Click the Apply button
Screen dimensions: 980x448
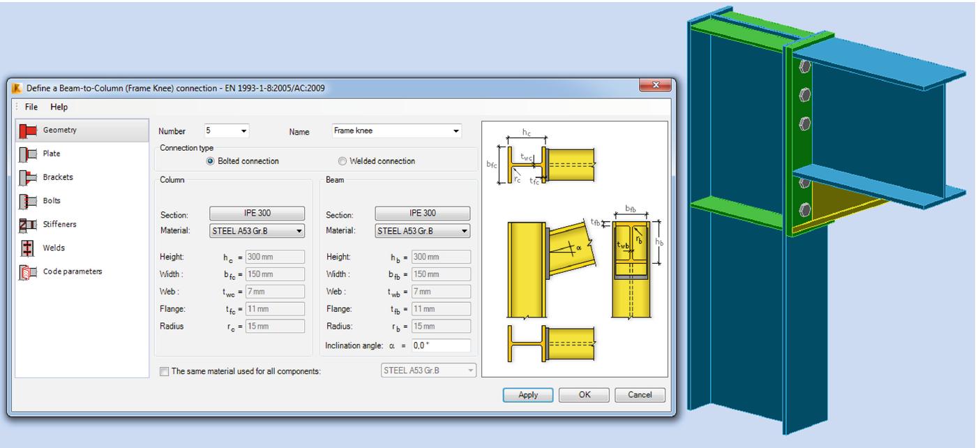529,394
